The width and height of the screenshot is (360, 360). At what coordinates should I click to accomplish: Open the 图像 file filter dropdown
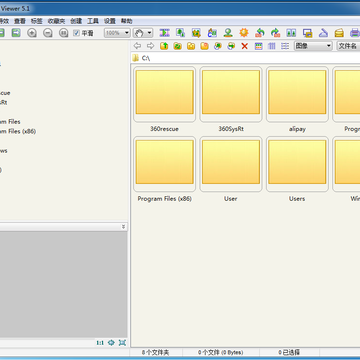[313, 46]
